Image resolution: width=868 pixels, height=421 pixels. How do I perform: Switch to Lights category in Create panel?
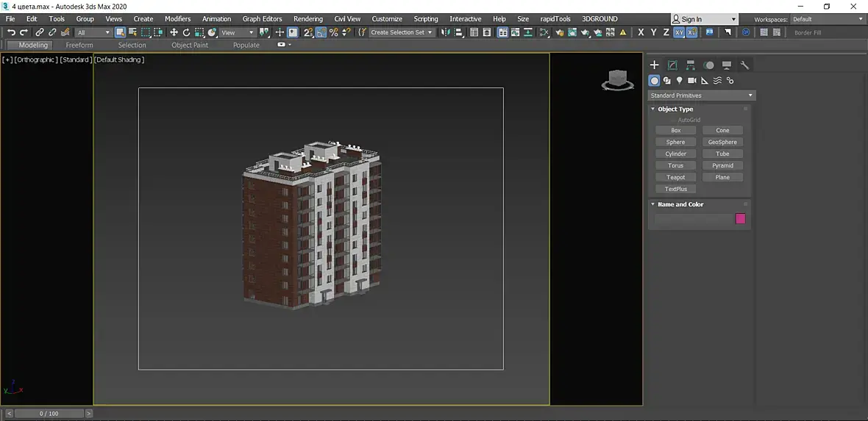pyautogui.click(x=679, y=81)
